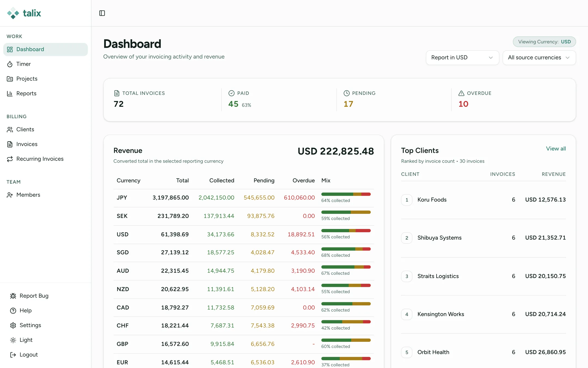Switch theme using Light toggle

pos(45,340)
